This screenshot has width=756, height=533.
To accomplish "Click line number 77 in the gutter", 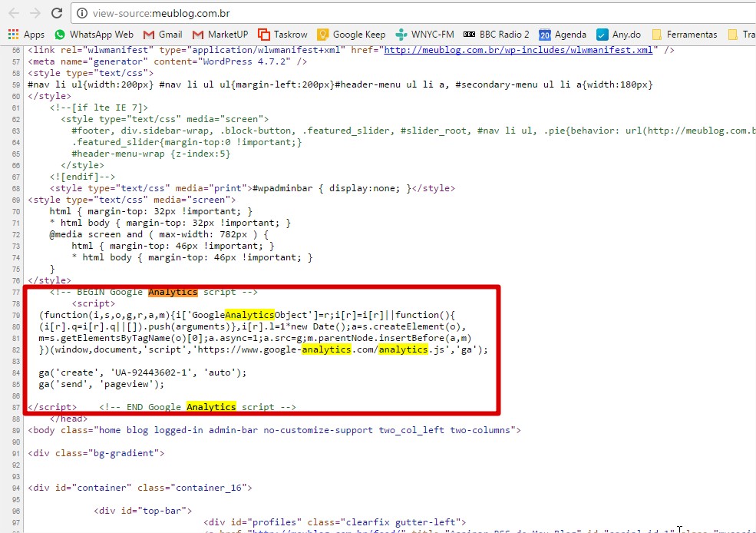I will 16,293.
